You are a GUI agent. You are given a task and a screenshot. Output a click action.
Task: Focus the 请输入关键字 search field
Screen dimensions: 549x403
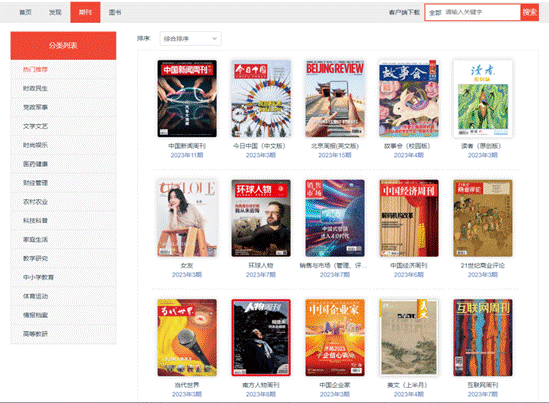(482, 12)
